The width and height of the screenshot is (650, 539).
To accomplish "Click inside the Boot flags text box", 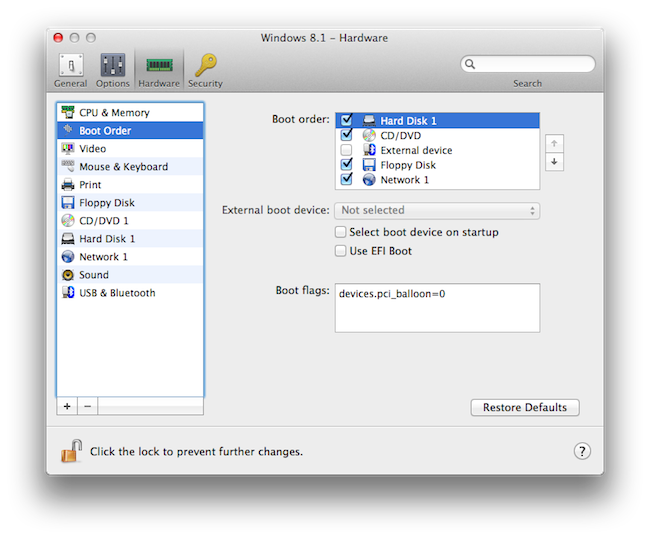I will (437, 308).
